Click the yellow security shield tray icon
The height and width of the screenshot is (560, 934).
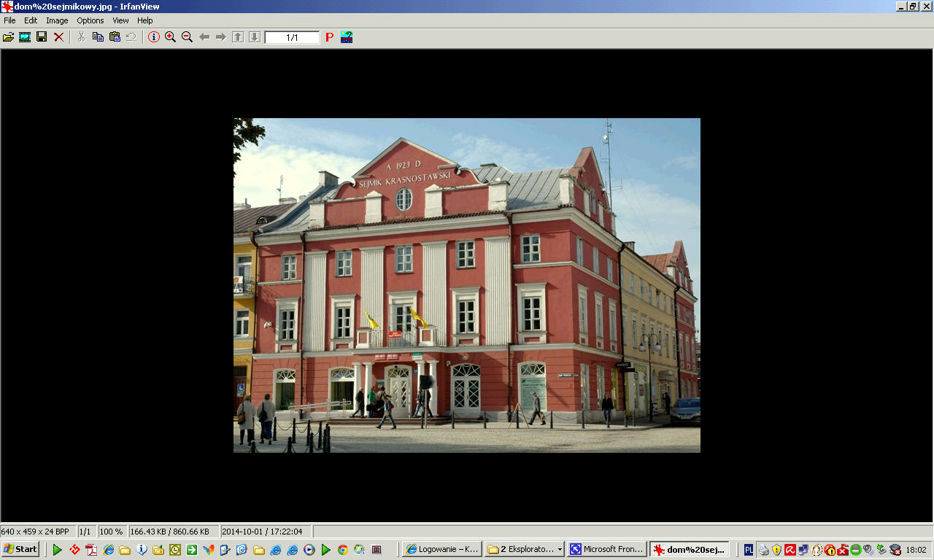pyautogui.click(x=777, y=550)
